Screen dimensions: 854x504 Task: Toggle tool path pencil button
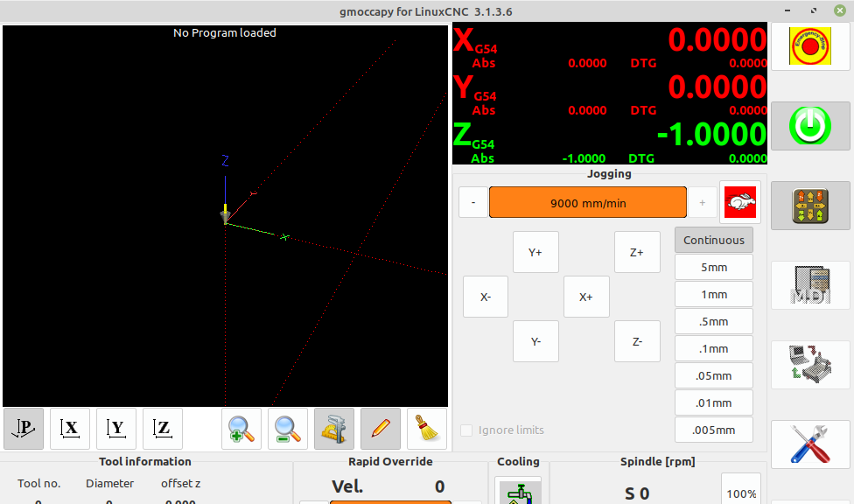click(x=380, y=429)
